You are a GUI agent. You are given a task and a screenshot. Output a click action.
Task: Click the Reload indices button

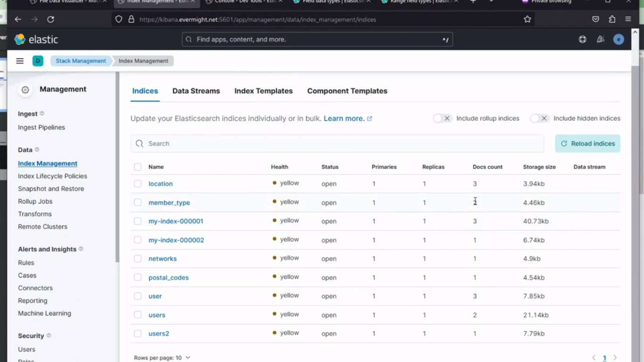point(587,143)
